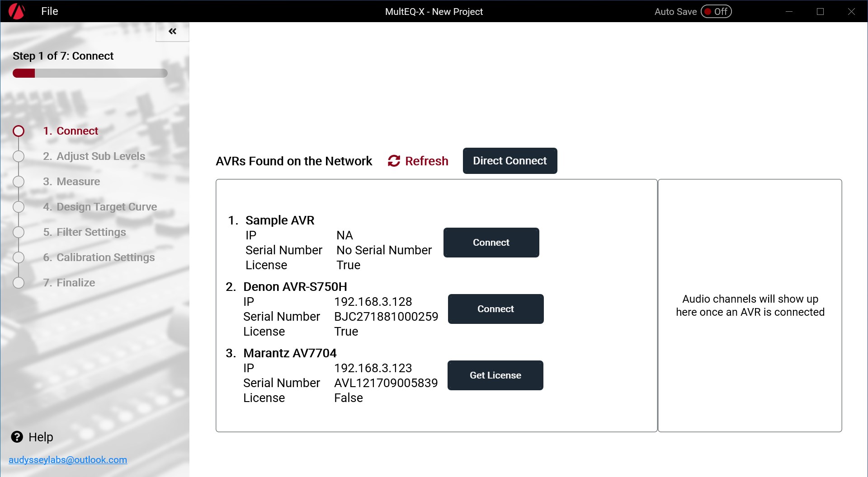
Task: Select step 4 Design Target Curve
Action: pos(100,207)
